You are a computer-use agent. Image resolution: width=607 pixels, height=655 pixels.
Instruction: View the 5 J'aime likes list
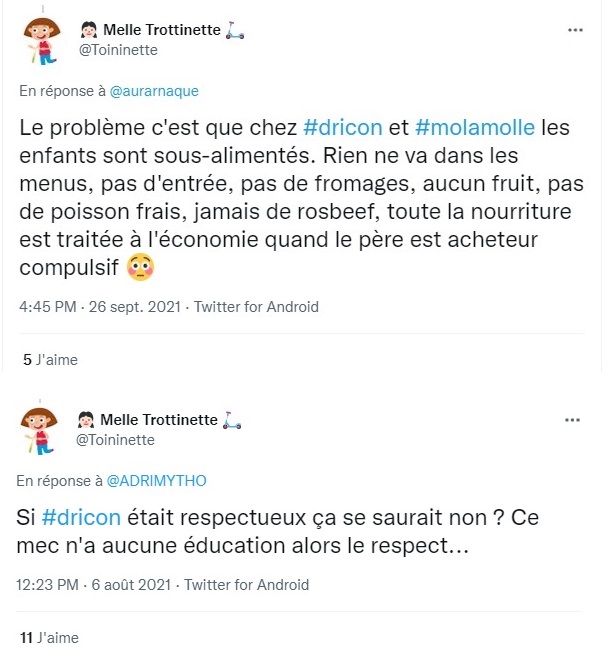pos(50,360)
